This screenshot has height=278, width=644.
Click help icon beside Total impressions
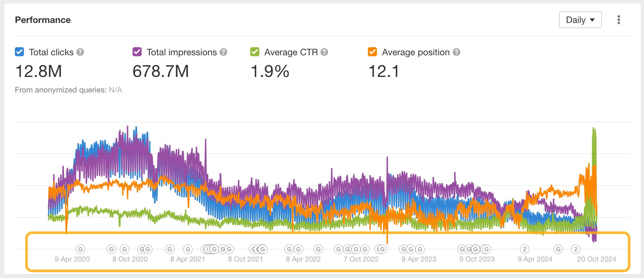pos(223,52)
